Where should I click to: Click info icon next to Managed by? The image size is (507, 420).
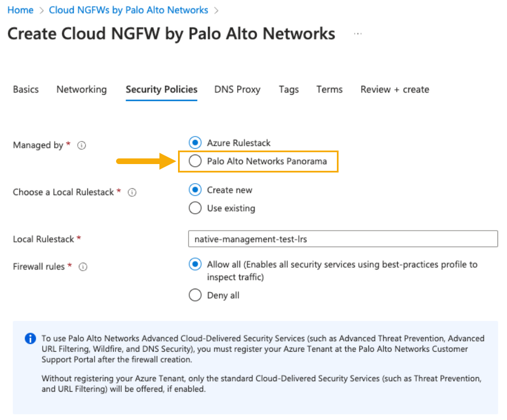82,145
